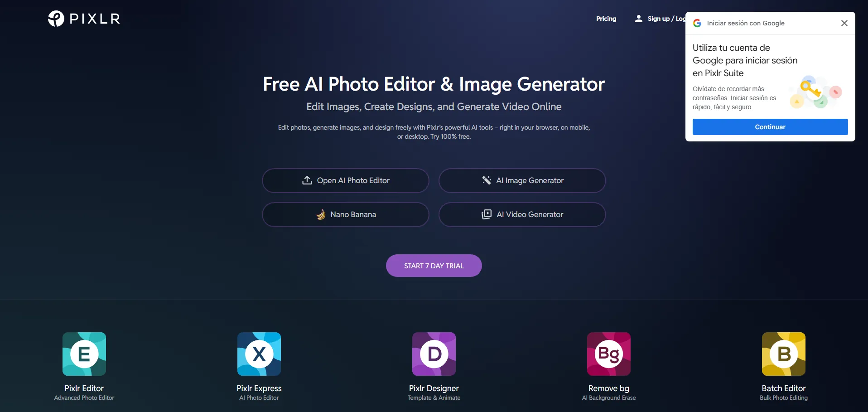The height and width of the screenshot is (412, 868).
Task: Open the Pixlr Editor E icon
Action: click(x=84, y=354)
